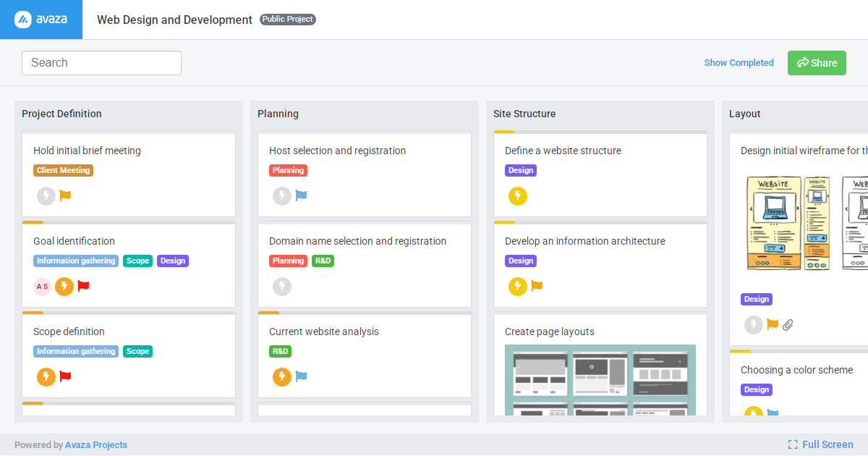Image resolution: width=868 pixels, height=456 pixels.
Task: Click the Design tag on Define a website structure
Action: [x=521, y=171]
